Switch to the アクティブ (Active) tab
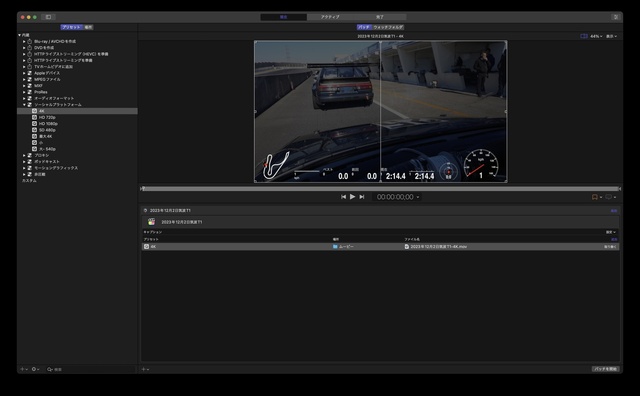640x396 pixels. (x=330, y=17)
